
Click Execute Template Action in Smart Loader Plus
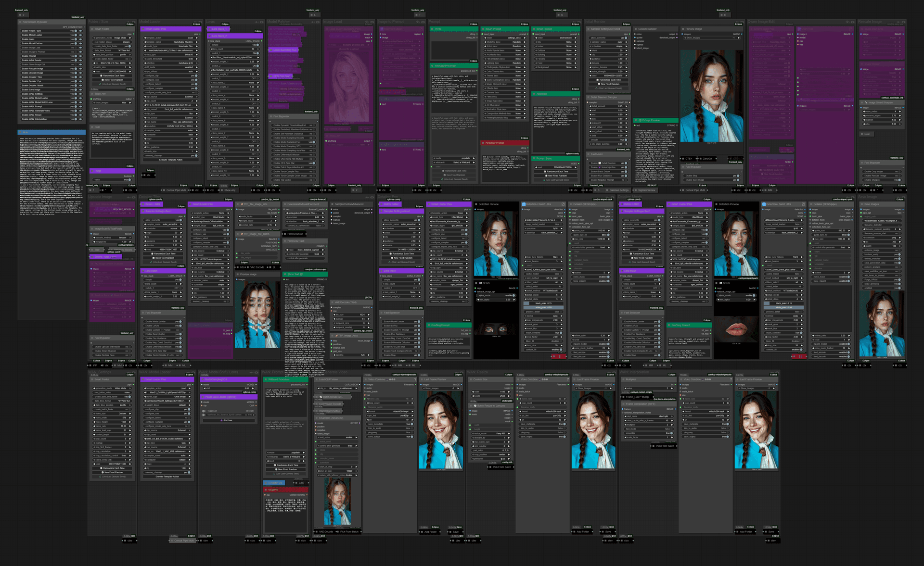[x=170, y=160]
